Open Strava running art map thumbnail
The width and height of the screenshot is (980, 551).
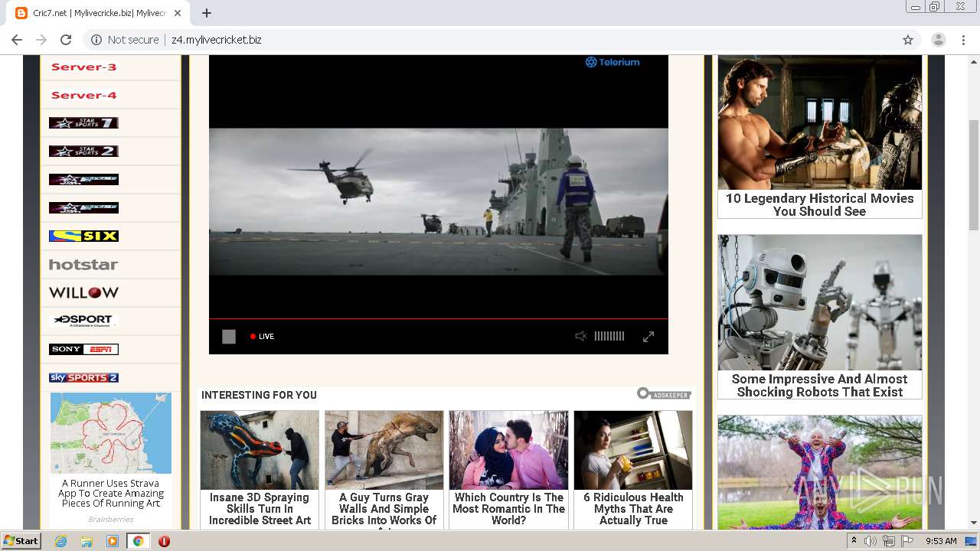point(111,433)
